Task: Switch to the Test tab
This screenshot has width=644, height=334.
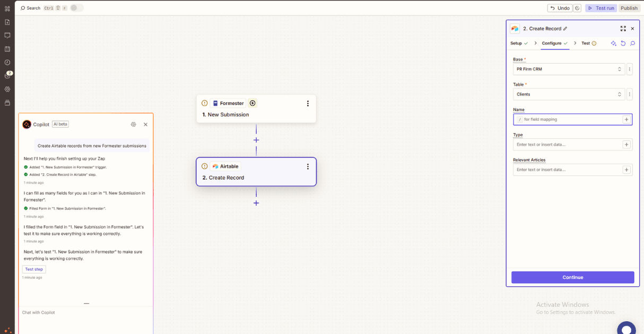Action: click(x=589, y=43)
